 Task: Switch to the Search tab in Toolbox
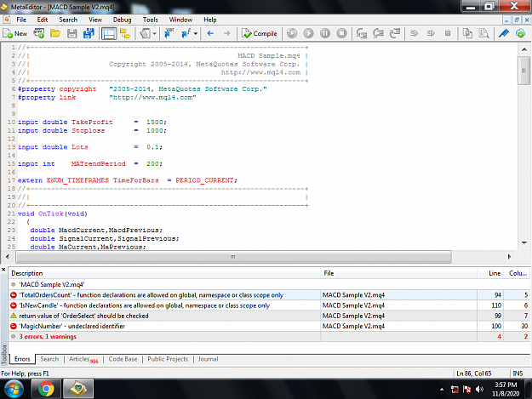point(49,359)
